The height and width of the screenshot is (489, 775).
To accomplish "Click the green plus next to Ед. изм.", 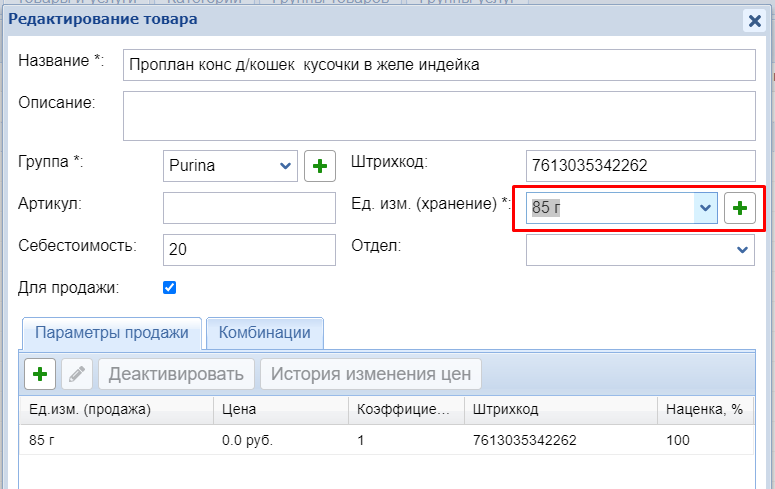I will 739,208.
